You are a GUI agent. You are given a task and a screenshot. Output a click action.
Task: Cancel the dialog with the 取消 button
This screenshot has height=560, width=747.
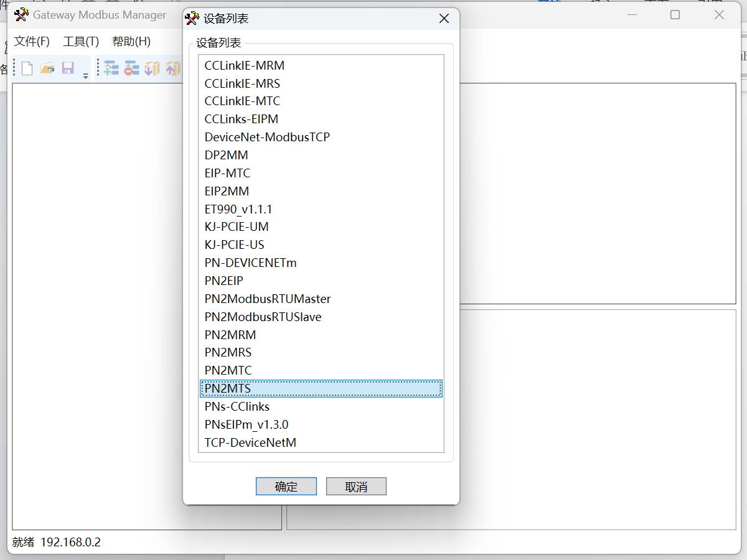point(356,487)
